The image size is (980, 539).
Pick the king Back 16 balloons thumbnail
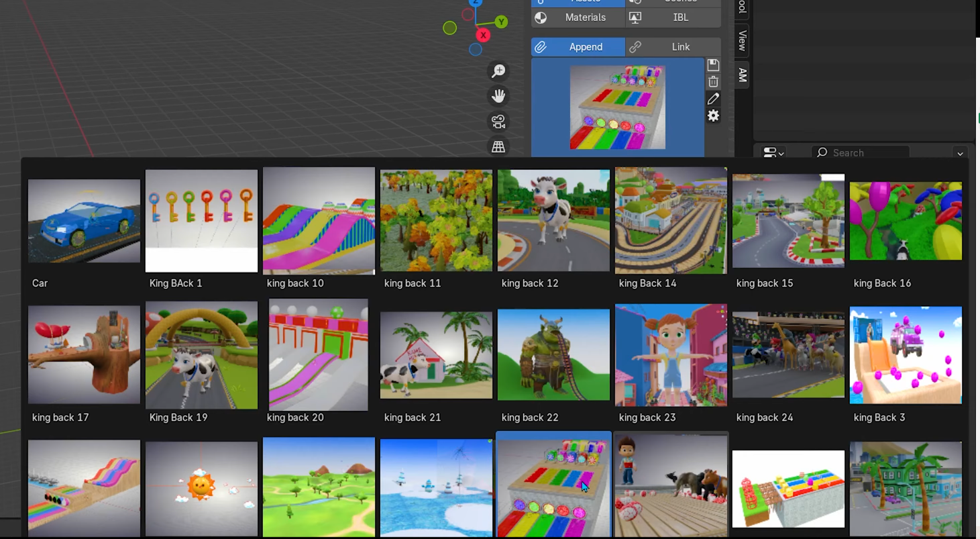click(906, 221)
